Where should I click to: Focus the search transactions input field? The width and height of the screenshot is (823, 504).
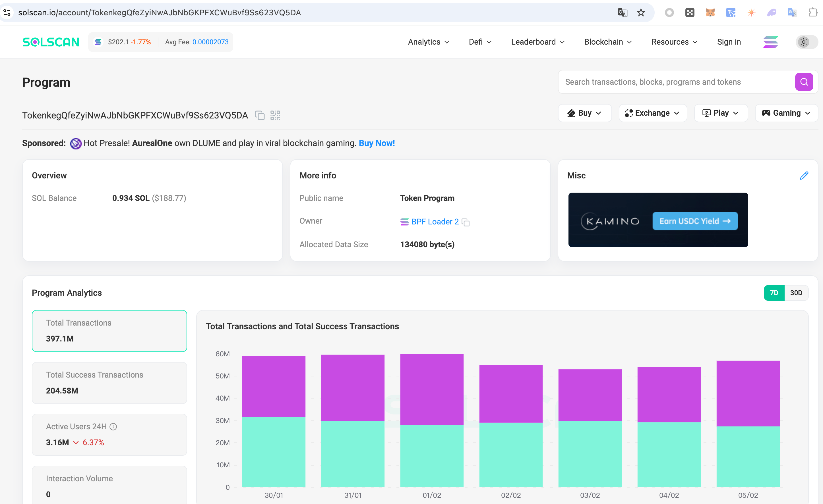675,82
